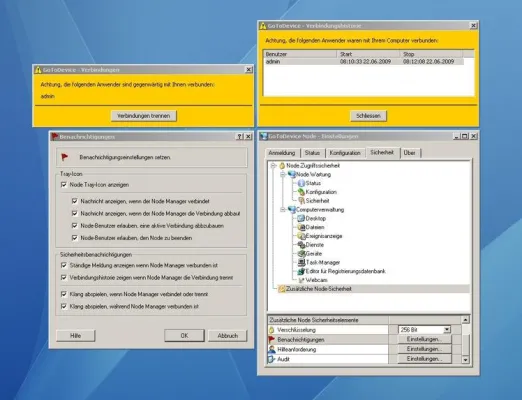This screenshot has width=522, height=400.
Task: Click the Schliessen button
Action: (368, 116)
